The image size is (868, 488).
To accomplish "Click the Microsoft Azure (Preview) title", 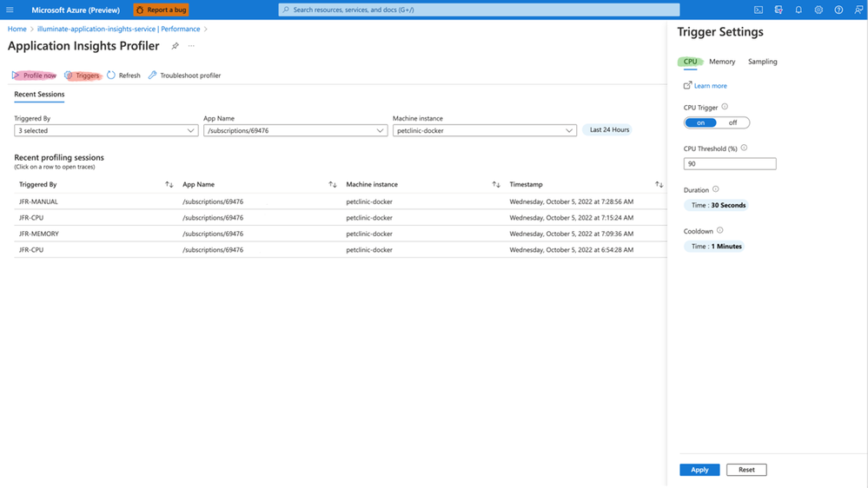I will [x=76, y=10].
